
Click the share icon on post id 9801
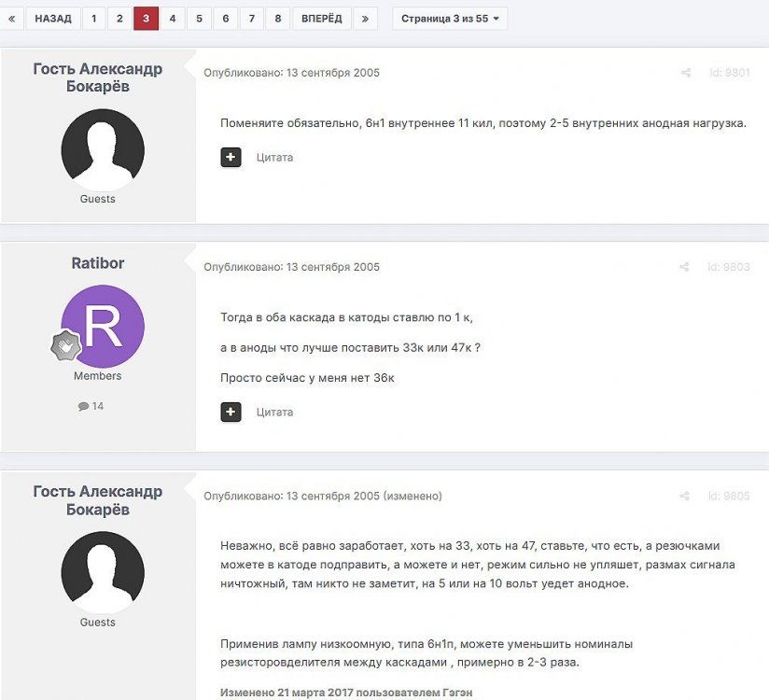coord(685,73)
